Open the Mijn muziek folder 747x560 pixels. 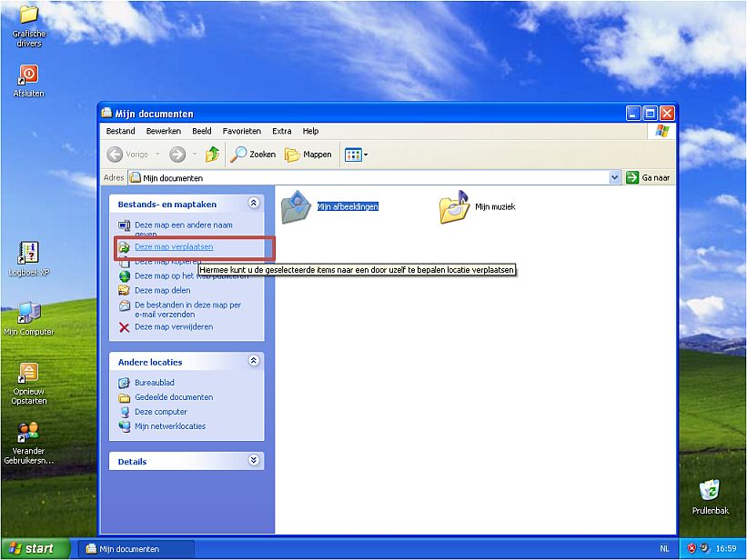point(453,205)
